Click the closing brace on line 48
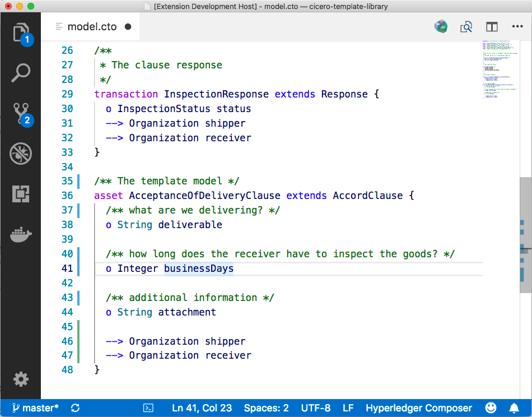This screenshot has width=532, height=417. coord(97,369)
